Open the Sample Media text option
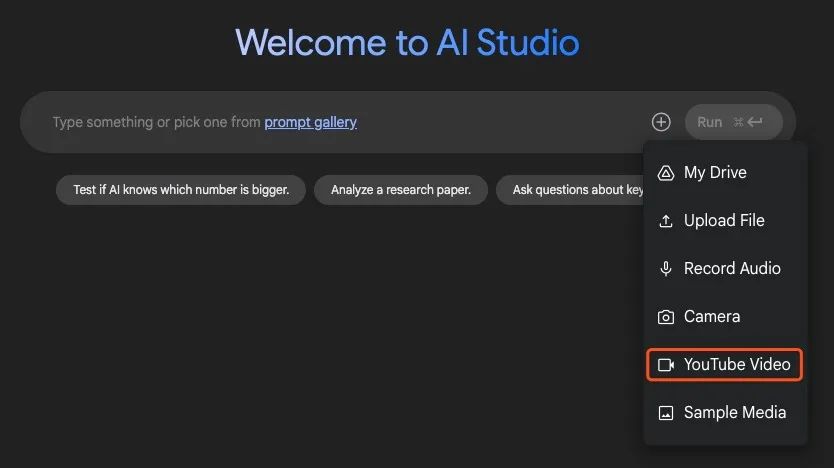The image size is (834, 468). point(734,413)
